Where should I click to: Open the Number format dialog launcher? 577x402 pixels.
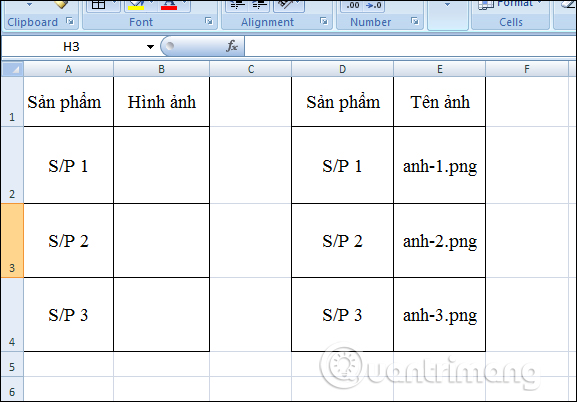click(x=415, y=21)
